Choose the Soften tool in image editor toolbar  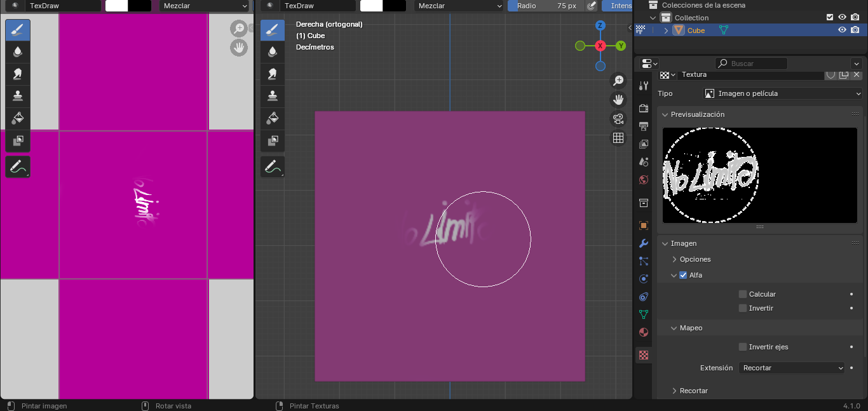coord(18,51)
